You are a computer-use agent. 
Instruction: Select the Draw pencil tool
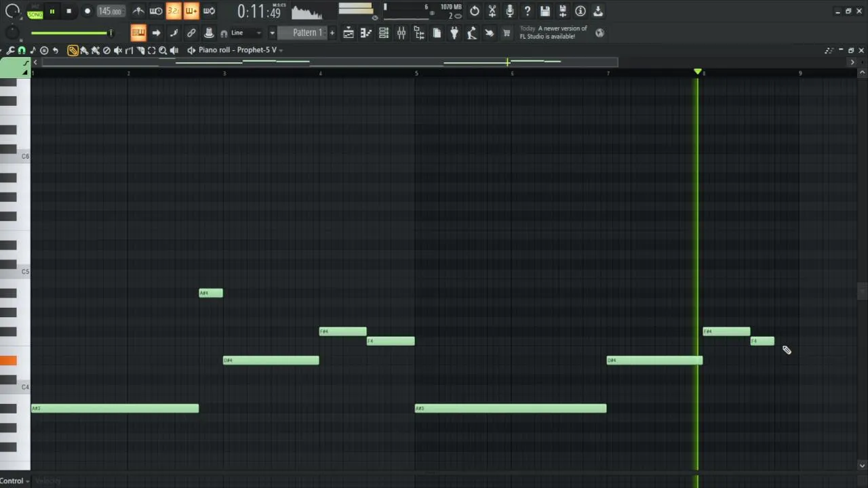click(x=73, y=50)
